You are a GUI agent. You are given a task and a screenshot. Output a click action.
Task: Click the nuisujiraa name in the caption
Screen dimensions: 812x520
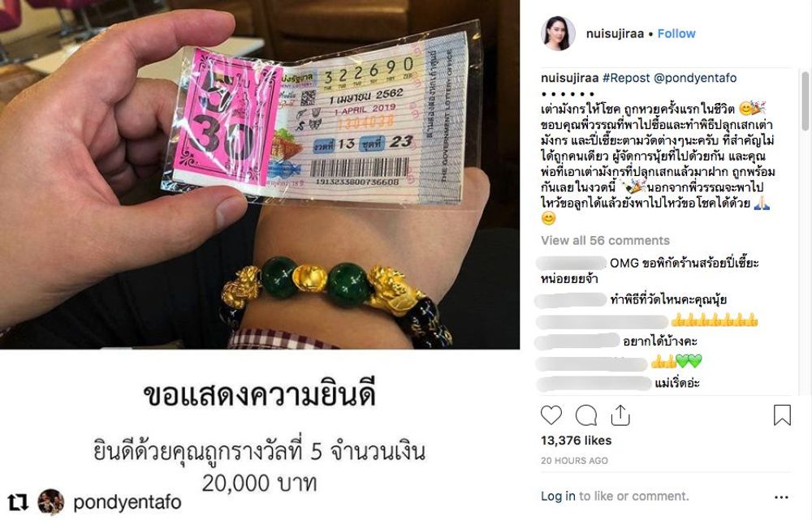(570, 78)
